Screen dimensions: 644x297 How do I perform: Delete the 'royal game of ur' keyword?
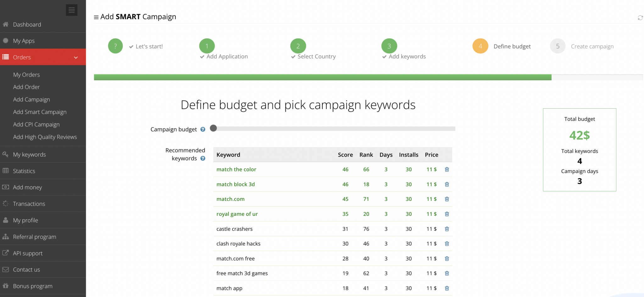[447, 214]
